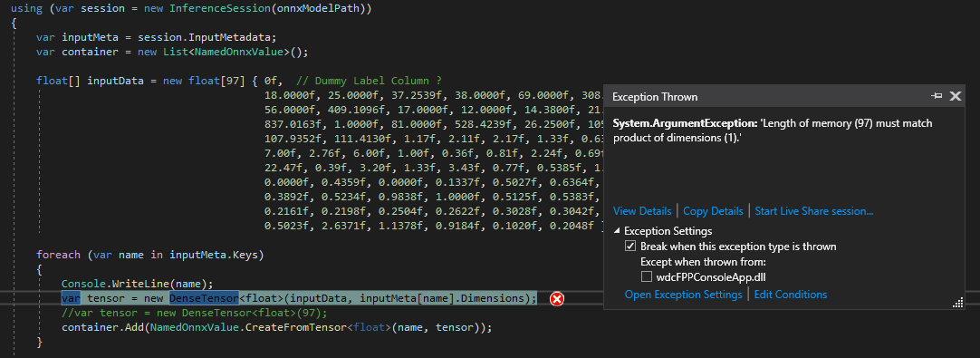The width and height of the screenshot is (980, 358).
Task: Click inputMeta.Keys in the foreach line
Action: click(x=214, y=255)
